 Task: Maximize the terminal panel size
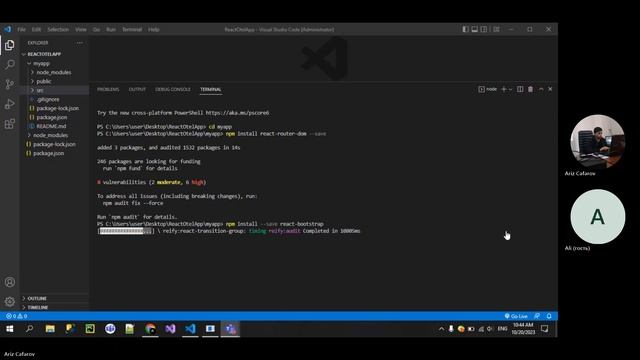click(x=541, y=89)
